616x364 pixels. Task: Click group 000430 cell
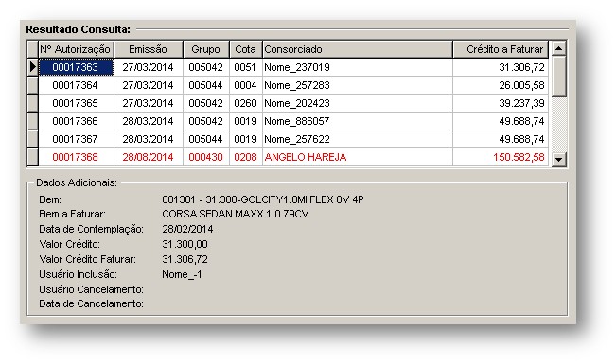206,157
